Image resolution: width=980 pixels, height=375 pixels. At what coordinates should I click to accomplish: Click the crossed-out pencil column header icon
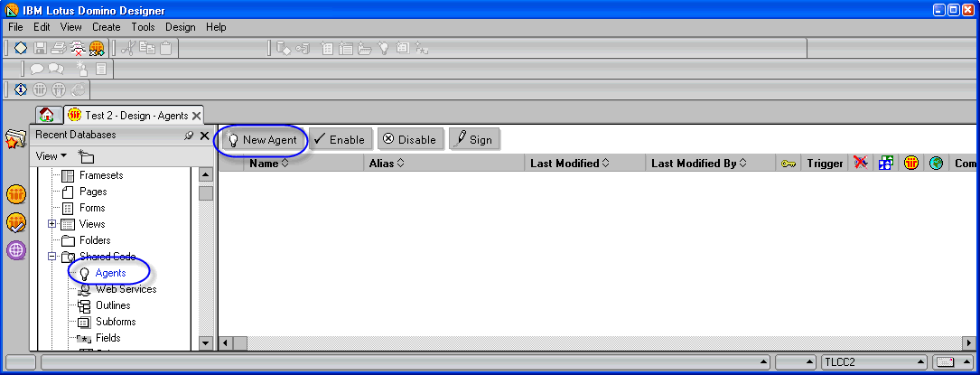[x=862, y=164]
